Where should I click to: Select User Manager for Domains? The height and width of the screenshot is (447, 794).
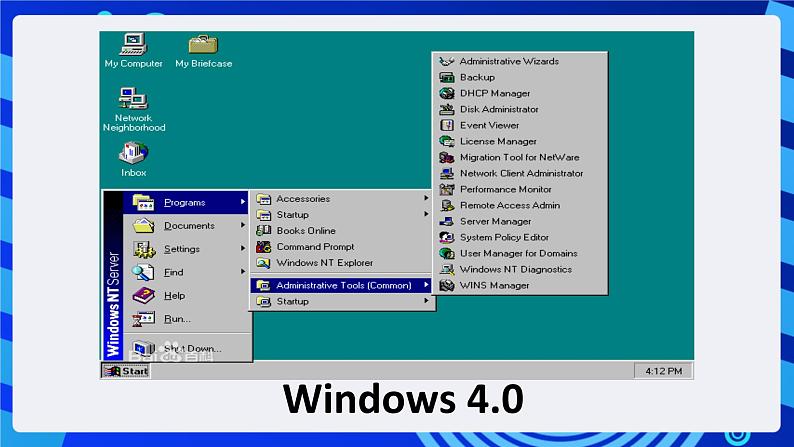[518, 253]
